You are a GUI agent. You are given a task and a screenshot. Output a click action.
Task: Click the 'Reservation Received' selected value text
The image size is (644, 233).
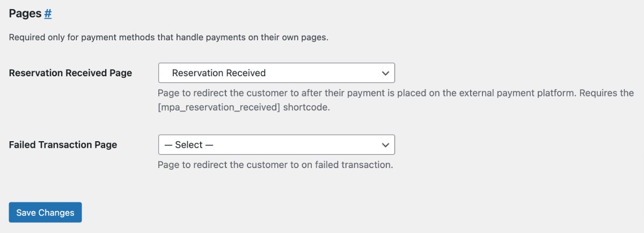tap(218, 73)
